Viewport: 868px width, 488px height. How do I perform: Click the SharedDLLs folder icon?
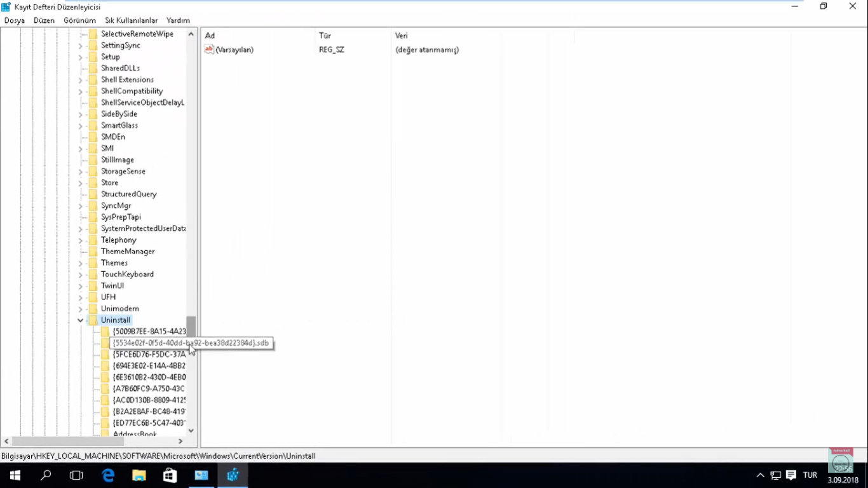[93, 68]
